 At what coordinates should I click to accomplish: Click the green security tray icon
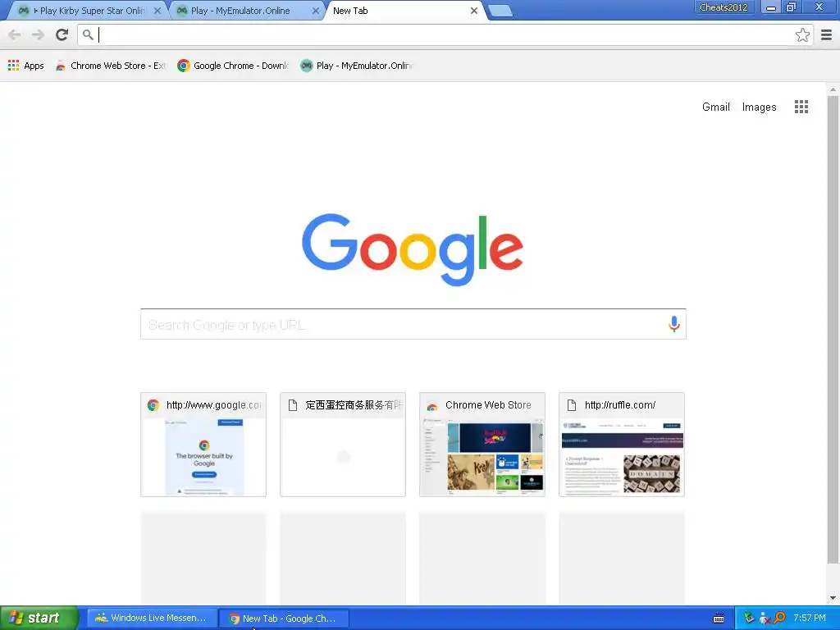click(x=748, y=618)
